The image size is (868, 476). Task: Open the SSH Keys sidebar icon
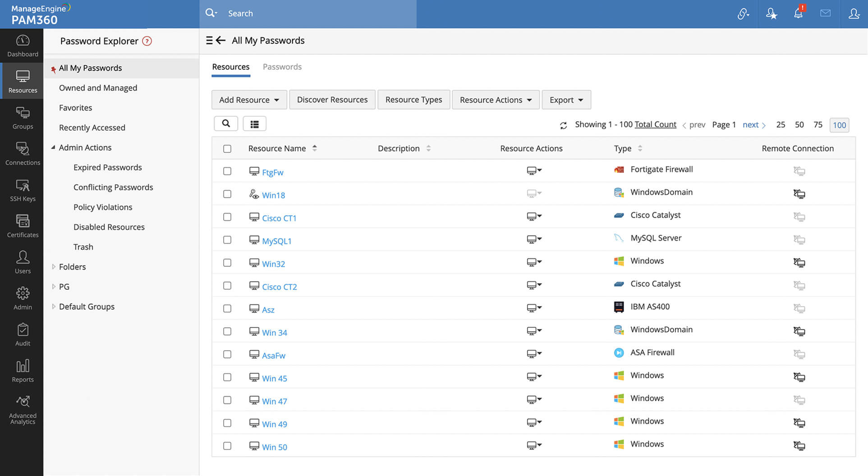point(23,190)
